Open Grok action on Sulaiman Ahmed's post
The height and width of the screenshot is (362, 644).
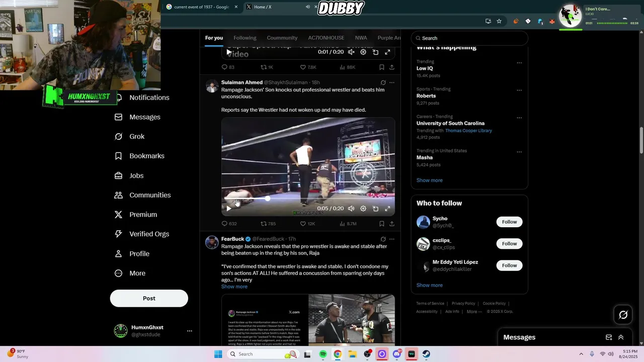click(383, 82)
